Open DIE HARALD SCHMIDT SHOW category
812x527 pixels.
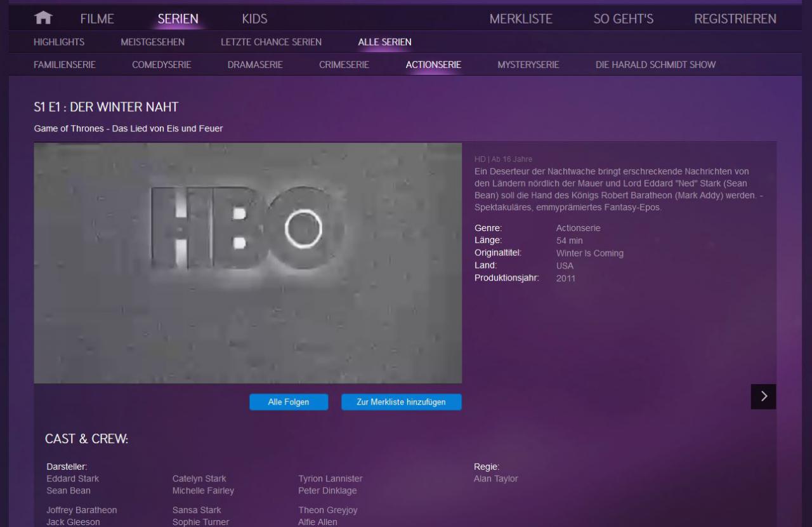click(x=655, y=64)
